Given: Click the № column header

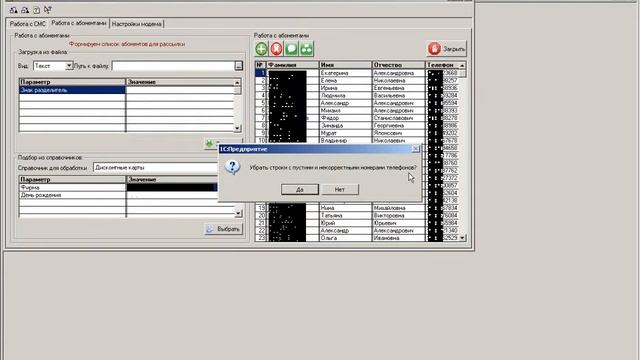Looking at the screenshot, I should click(x=260, y=65).
